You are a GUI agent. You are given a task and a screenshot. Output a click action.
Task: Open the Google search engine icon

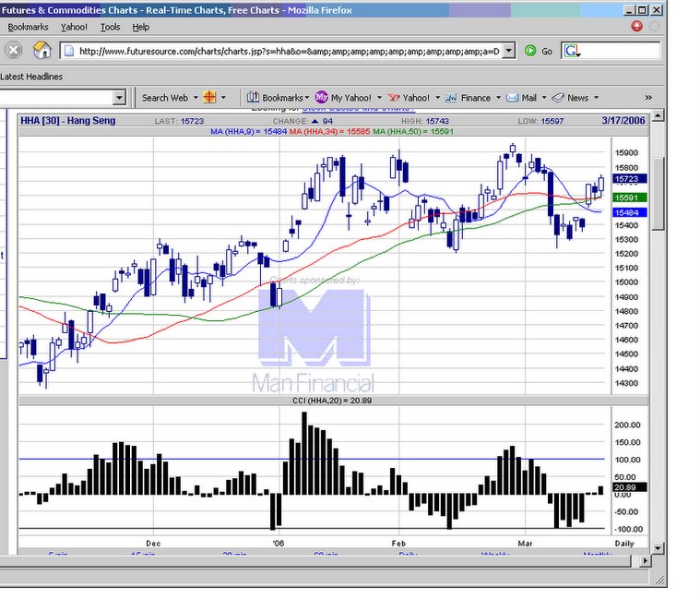[572, 51]
